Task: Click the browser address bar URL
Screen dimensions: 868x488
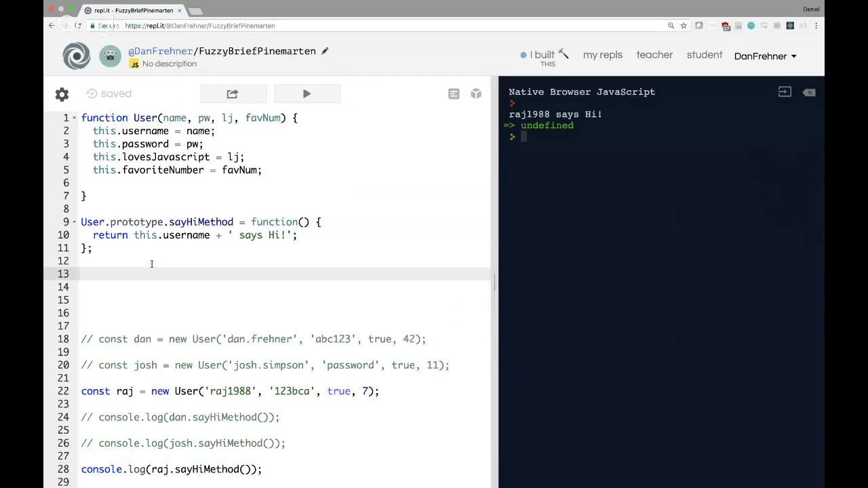Action: [x=199, y=26]
